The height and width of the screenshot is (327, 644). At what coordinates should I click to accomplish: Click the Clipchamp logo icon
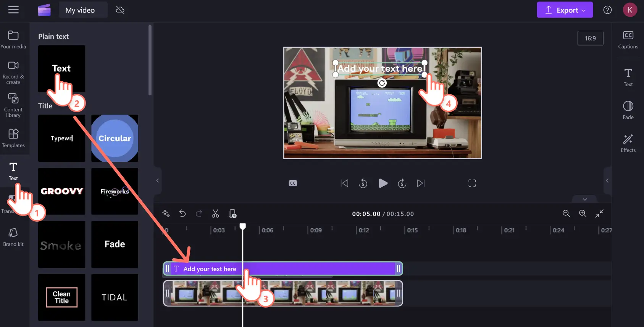44,10
